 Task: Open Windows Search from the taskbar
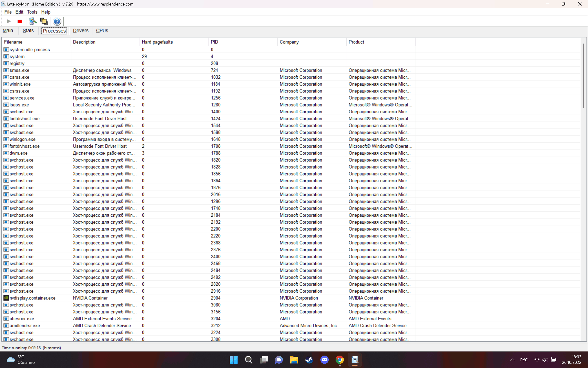point(249,360)
